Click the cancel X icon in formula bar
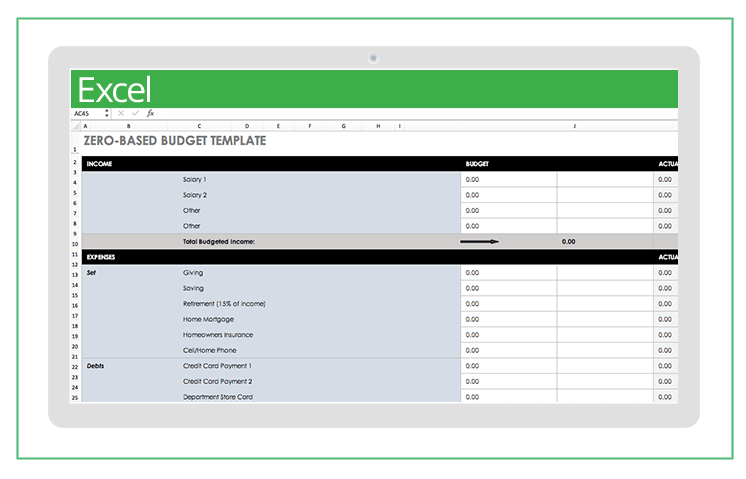Image resolution: width=746 pixels, height=479 pixels. tap(121, 114)
